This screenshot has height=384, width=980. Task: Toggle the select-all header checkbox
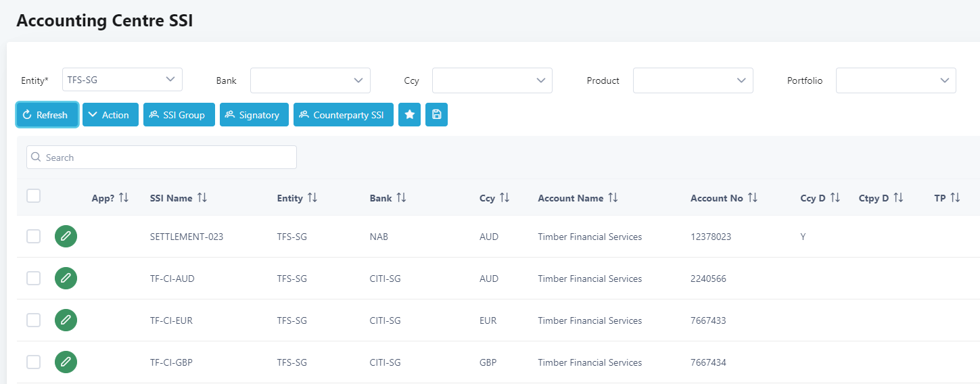coord(33,196)
